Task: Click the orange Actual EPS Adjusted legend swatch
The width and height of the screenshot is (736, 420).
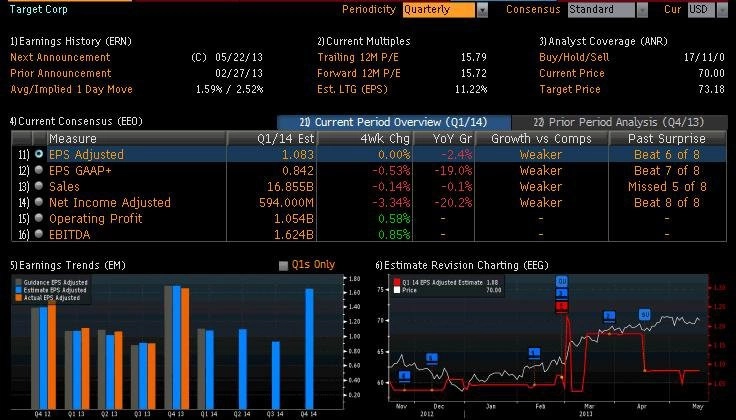Action: 17,299
